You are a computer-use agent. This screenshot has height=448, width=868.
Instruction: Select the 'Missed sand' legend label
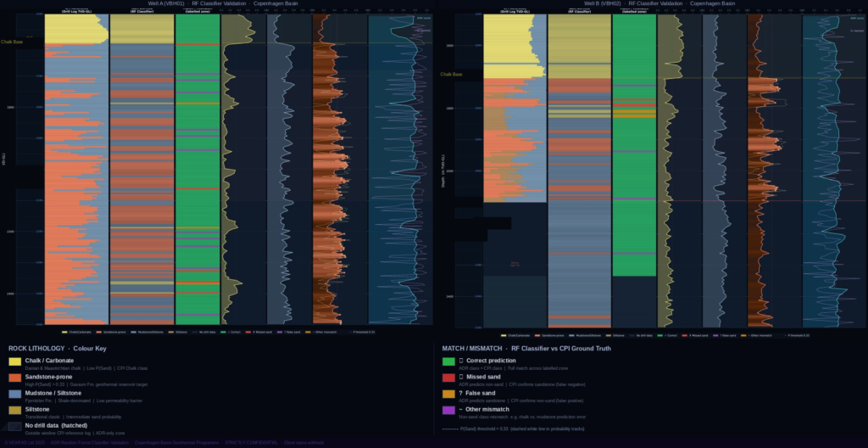click(482, 377)
